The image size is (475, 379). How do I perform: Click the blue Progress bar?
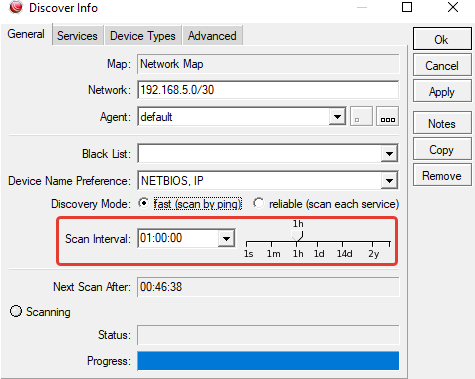(268, 361)
